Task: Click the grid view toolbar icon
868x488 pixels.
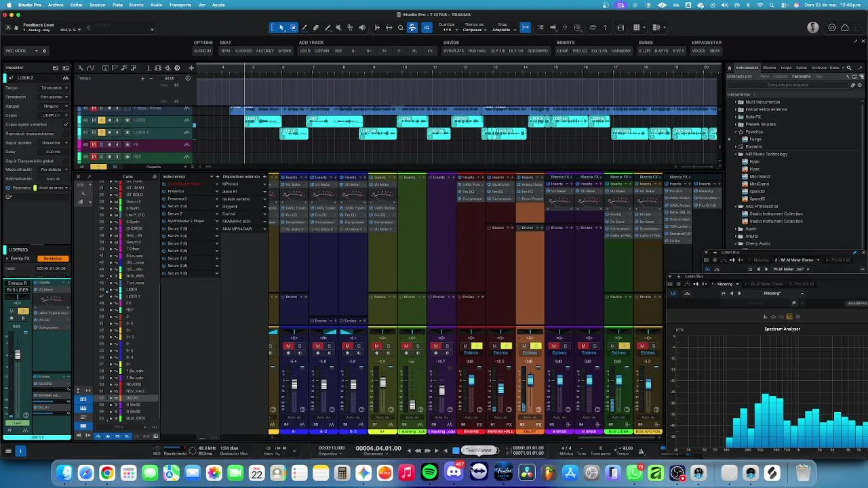Action: (637, 28)
